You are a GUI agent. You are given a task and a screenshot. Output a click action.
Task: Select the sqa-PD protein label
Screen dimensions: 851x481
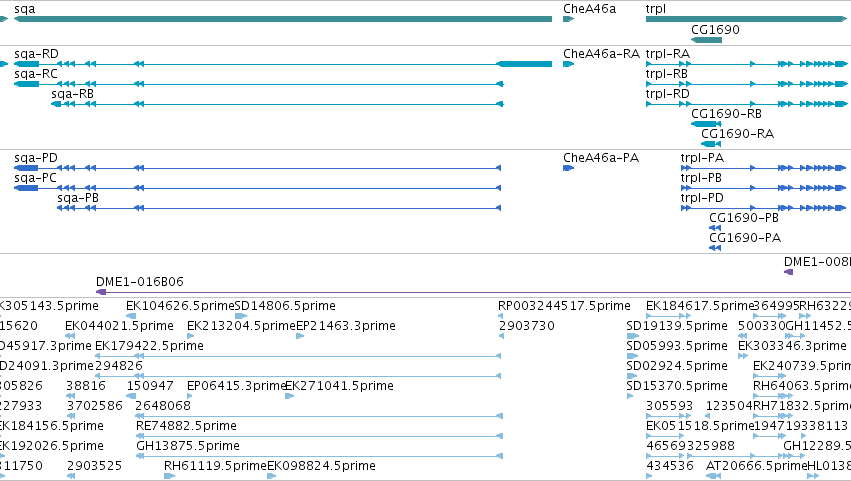coord(36,158)
